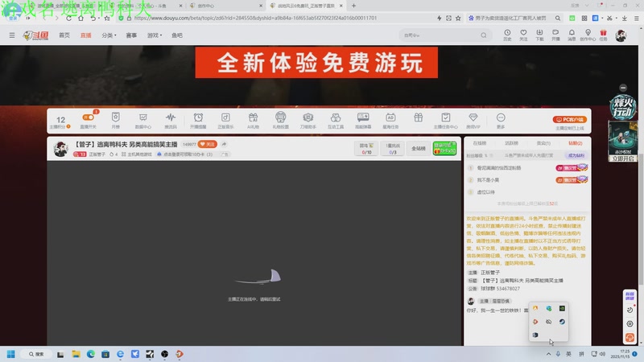Open File Explorer from the taskbar
Image resolution: width=644 pixels, height=362 pixels.
(x=76, y=354)
